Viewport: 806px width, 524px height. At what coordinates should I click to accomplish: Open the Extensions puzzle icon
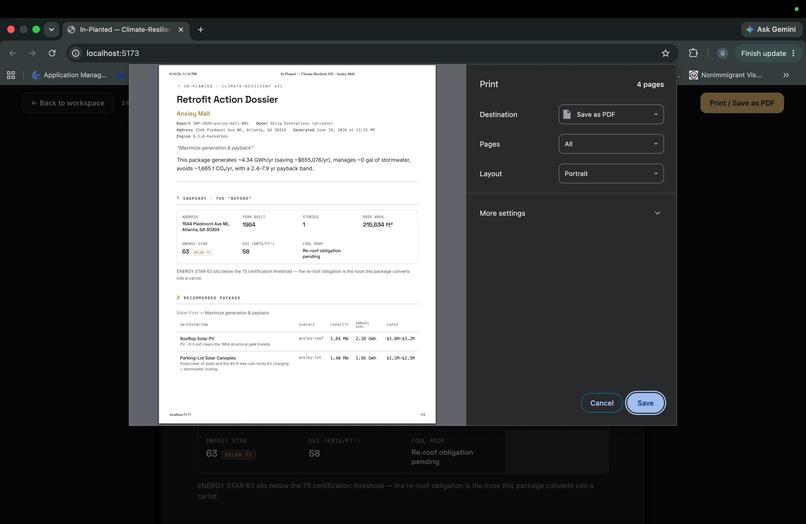click(693, 53)
